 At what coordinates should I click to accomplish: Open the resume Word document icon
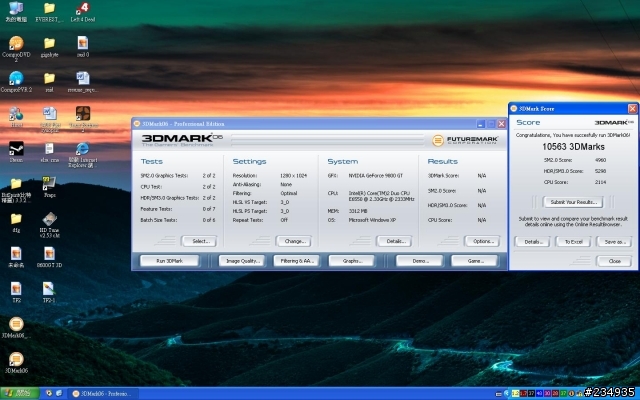(83, 82)
